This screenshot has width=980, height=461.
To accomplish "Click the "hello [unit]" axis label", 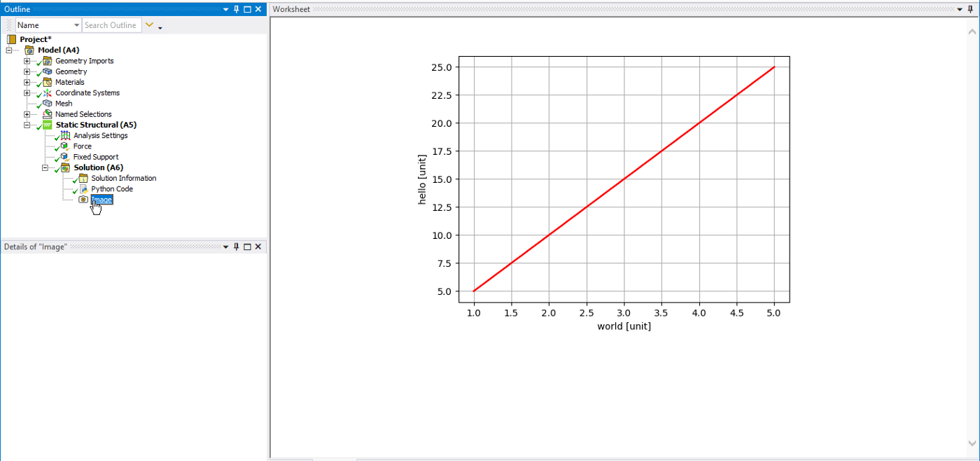I will click(x=422, y=179).
